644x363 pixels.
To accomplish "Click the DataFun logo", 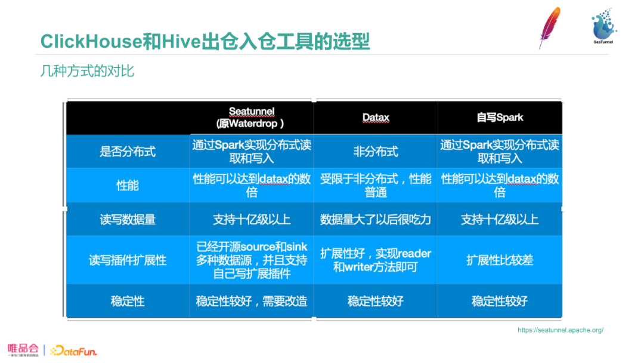I will 73,350.
